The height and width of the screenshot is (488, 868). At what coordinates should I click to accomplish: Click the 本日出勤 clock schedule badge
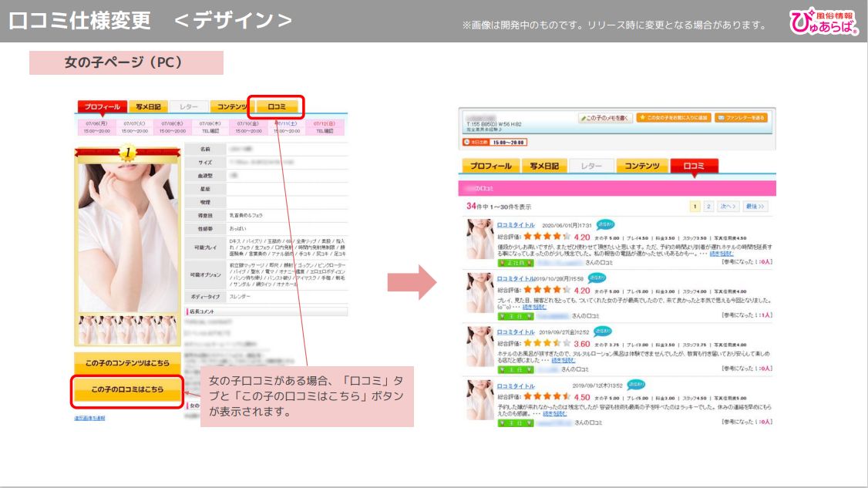pyautogui.click(x=494, y=143)
